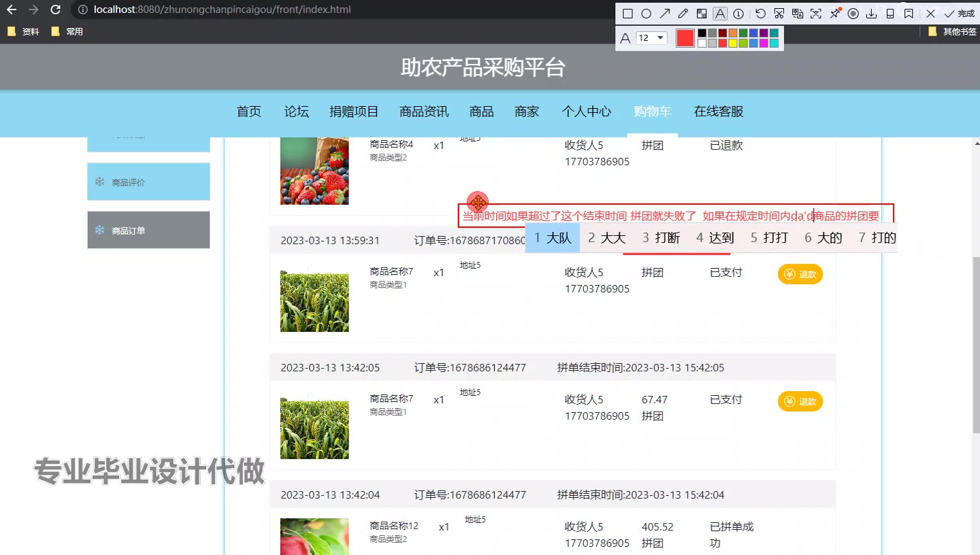The width and height of the screenshot is (980, 555).
Task: Reload the page with the browser refresh button
Action: tap(56, 10)
